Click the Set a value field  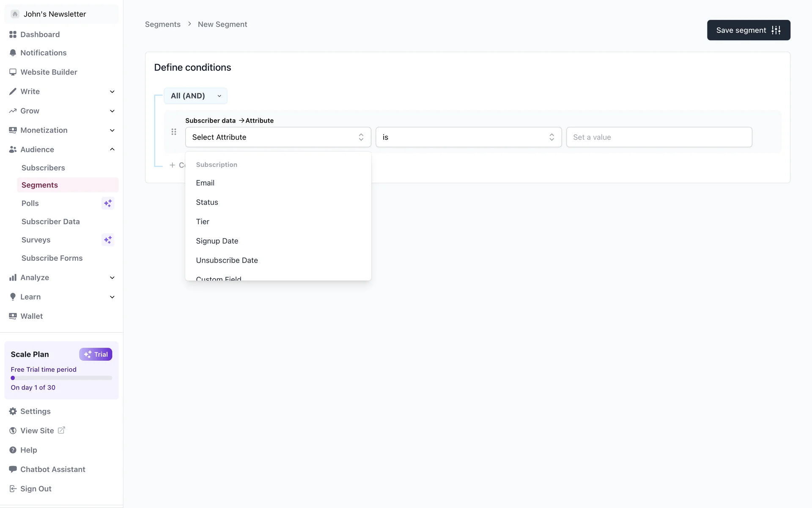tap(658, 137)
